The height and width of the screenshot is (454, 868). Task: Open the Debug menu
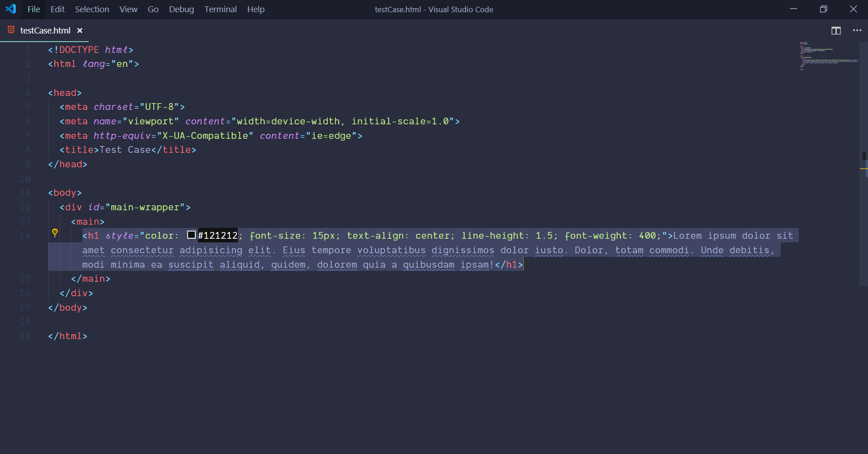(181, 9)
